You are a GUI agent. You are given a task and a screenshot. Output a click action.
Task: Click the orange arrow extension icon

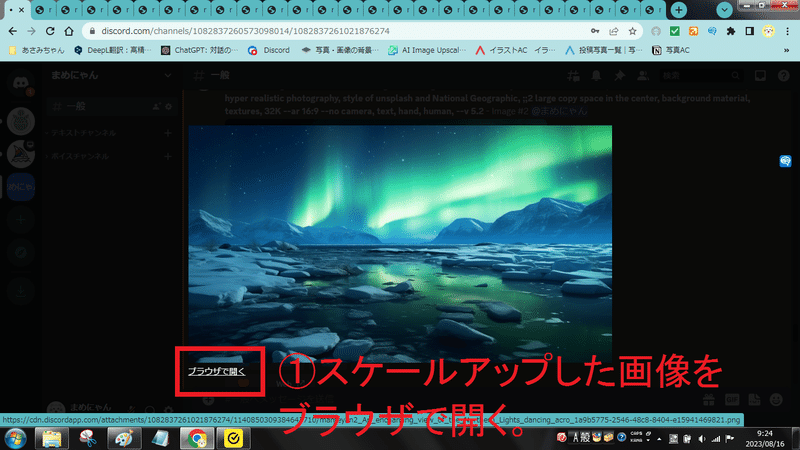pos(693,31)
